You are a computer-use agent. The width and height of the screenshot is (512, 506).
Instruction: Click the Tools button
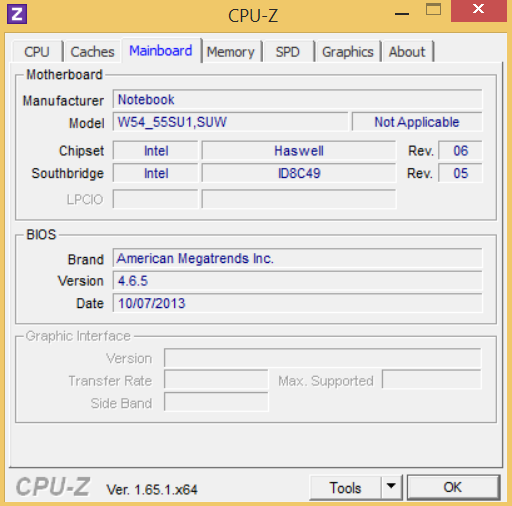[345, 488]
